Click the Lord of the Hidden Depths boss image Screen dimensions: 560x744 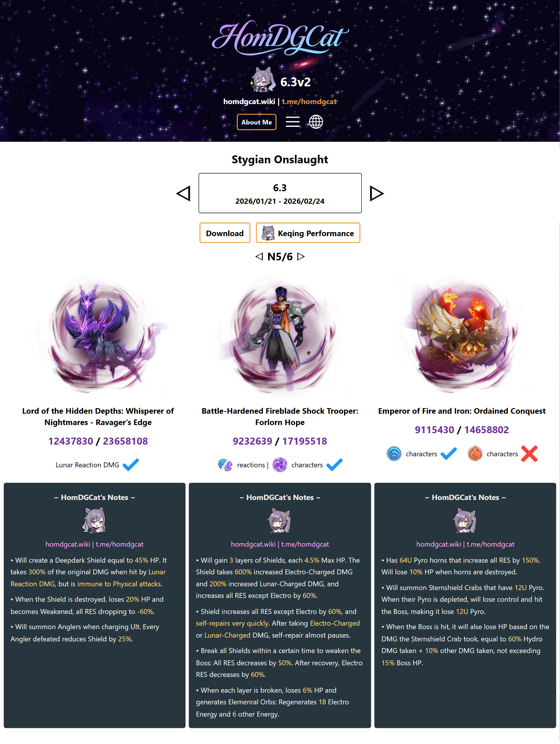[98, 335]
